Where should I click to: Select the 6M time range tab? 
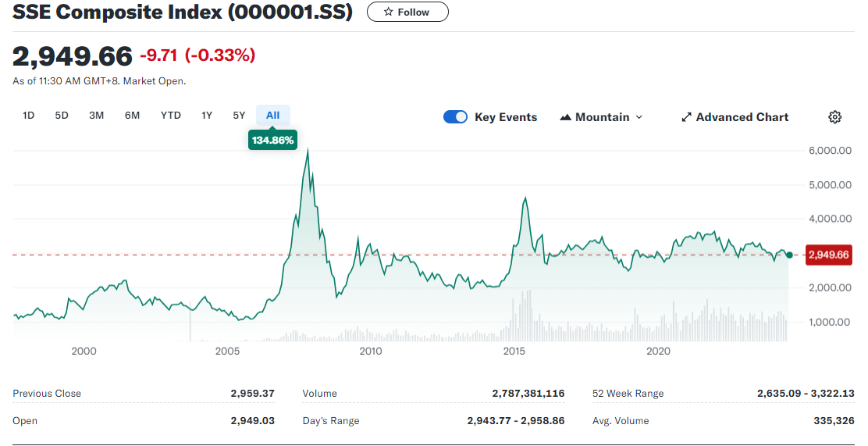click(x=132, y=116)
